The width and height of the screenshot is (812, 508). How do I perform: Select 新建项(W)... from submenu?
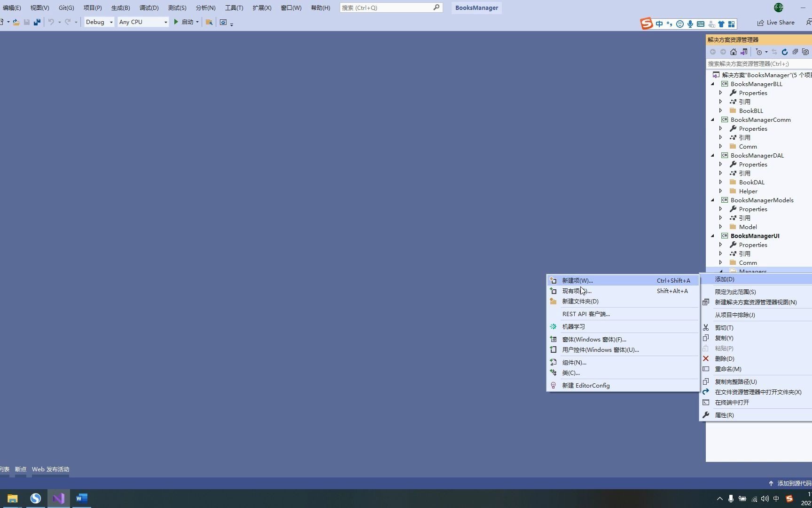pyautogui.click(x=623, y=280)
